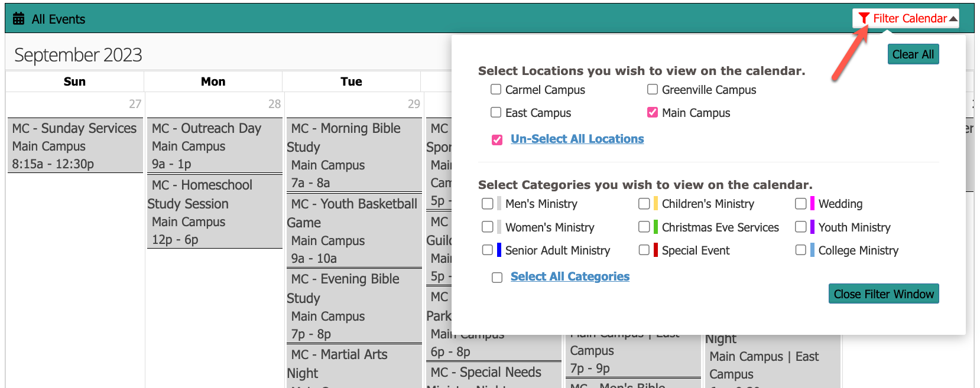The height and width of the screenshot is (388, 980).
Task: Click the magenta Wedding category color bar
Action: point(812,204)
